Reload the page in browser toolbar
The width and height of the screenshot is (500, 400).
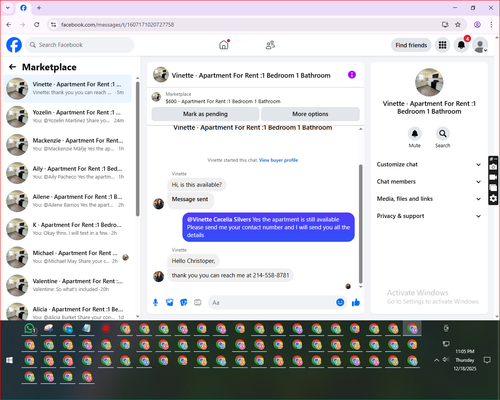tap(37, 24)
